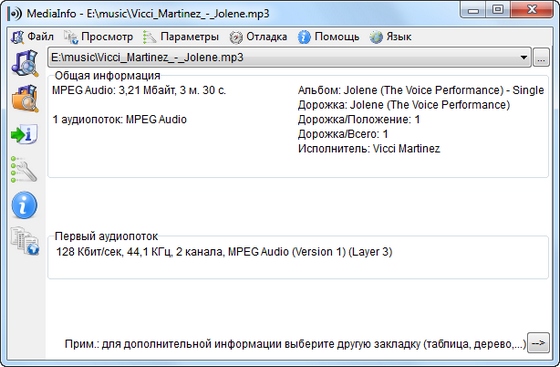The height and width of the screenshot is (367, 560).
Task: Click the MediaInfo speaker icon in title bar
Action: pyautogui.click(x=15, y=14)
